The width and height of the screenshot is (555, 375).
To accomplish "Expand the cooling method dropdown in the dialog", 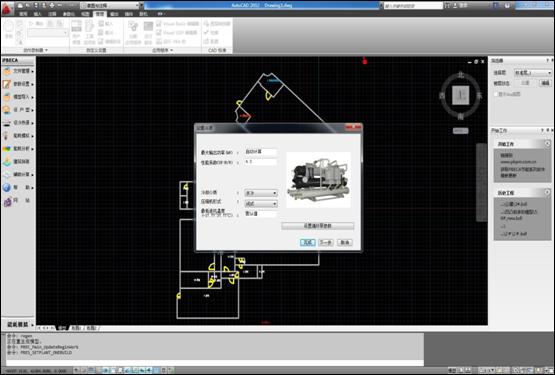I will click(x=261, y=193).
